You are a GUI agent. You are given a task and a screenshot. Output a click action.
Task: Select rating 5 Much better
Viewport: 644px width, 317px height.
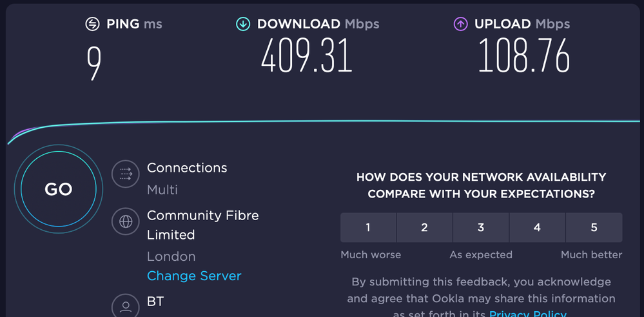[x=594, y=227]
